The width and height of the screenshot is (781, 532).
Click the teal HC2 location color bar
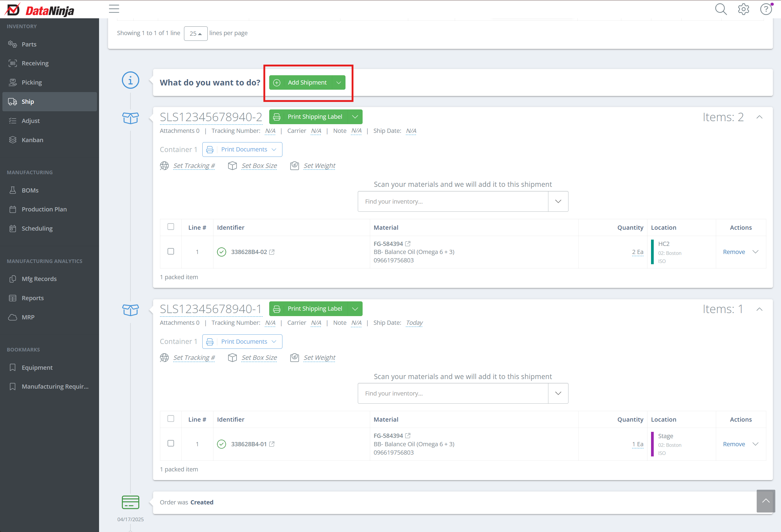tap(652, 252)
